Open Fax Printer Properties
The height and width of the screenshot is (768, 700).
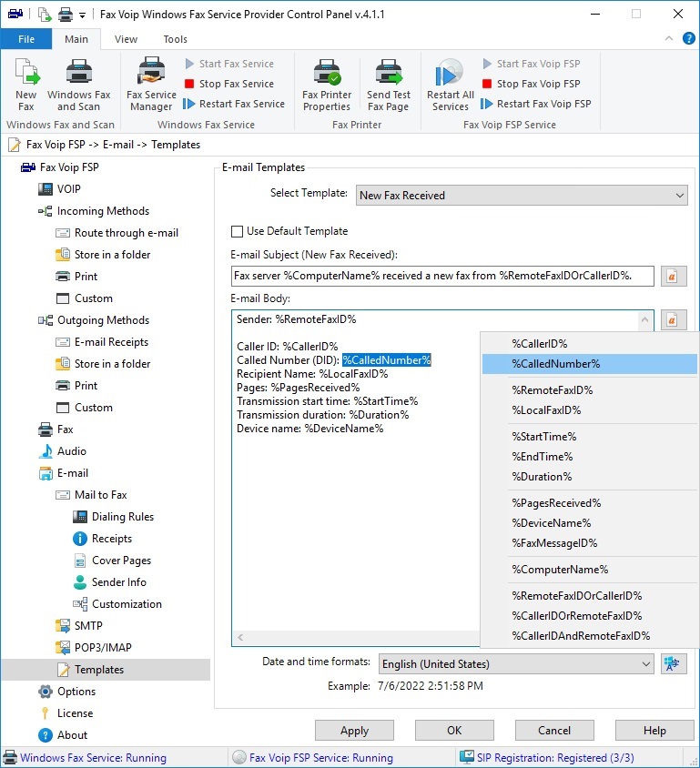327,85
